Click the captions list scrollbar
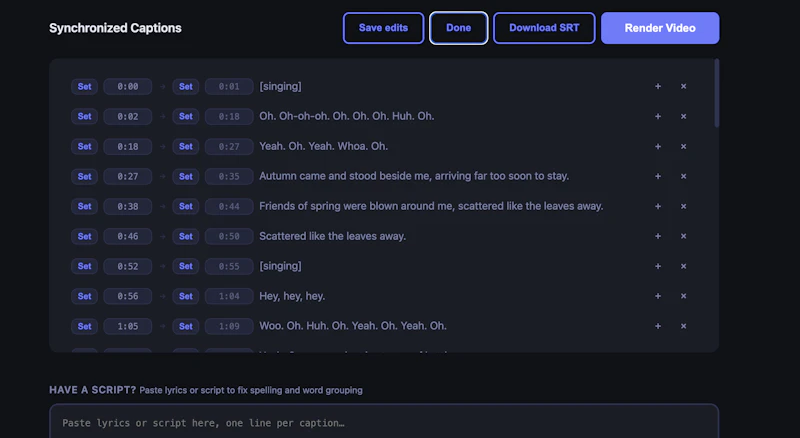The image size is (800, 438). pyautogui.click(x=716, y=93)
